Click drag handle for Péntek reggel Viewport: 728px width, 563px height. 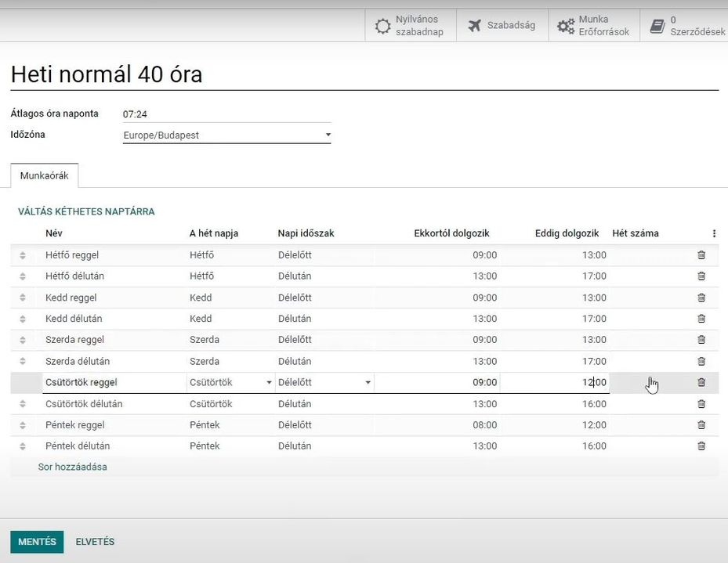[x=23, y=425]
